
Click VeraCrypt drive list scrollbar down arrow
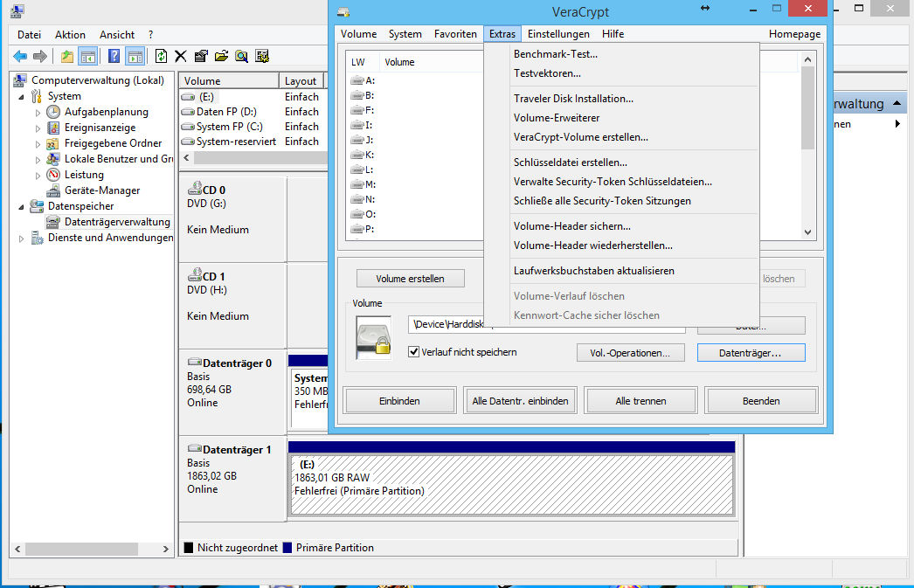point(807,232)
